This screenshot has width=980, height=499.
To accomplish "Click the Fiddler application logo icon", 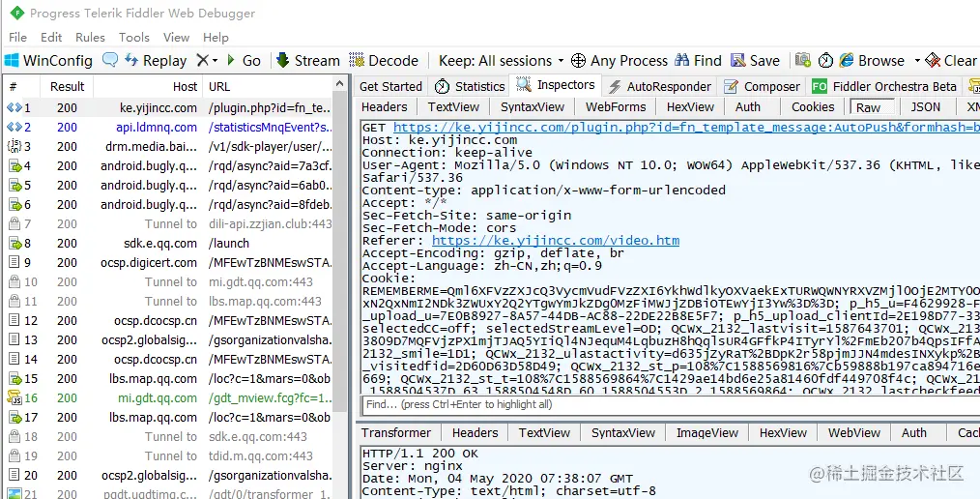I will point(16,13).
